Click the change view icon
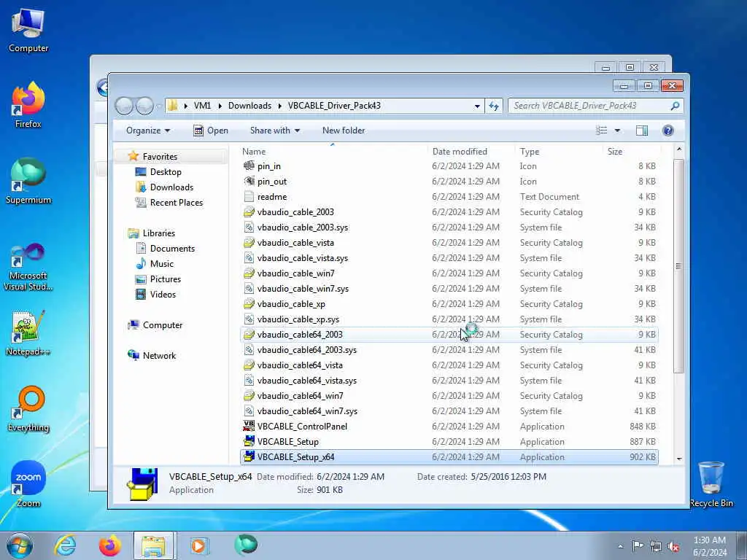The image size is (747, 560). tap(602, 131)
